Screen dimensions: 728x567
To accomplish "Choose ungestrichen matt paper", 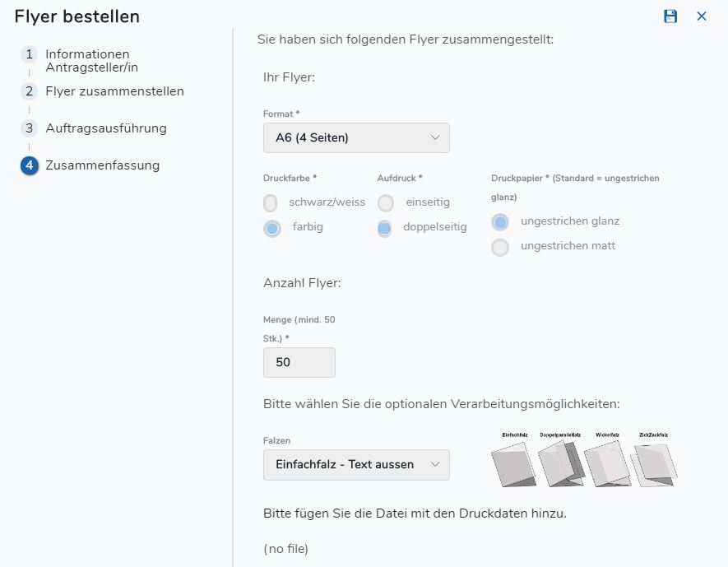I will pyautogui.click(x=500, y=247).
